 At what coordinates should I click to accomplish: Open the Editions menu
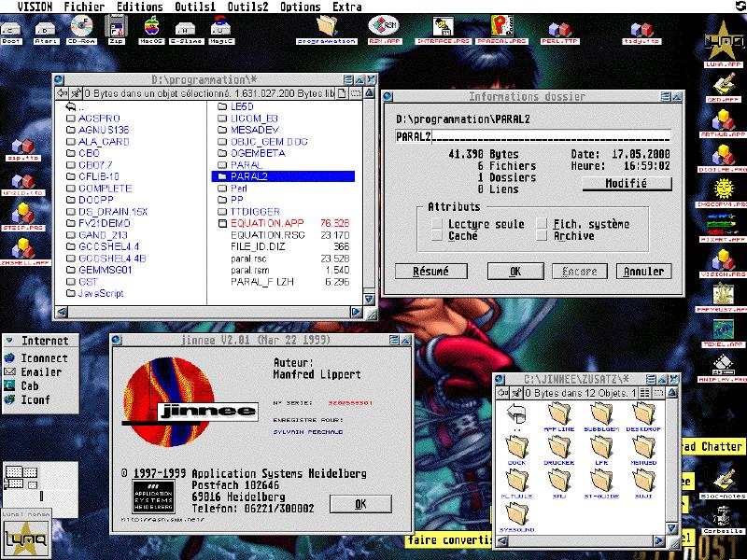(139, 7)
